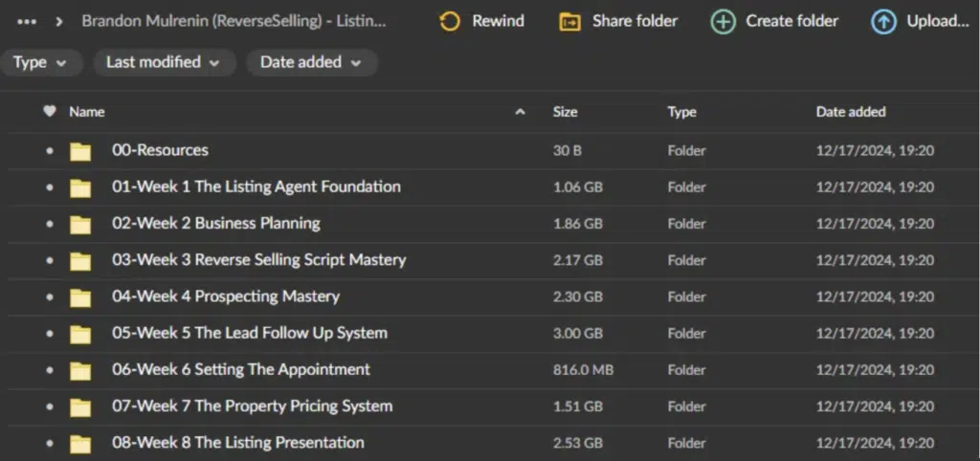Image resolution: width=980 pixels, height=461 pixels.
Task: Click the 2.53 GB size value
Action: (577, 444)
